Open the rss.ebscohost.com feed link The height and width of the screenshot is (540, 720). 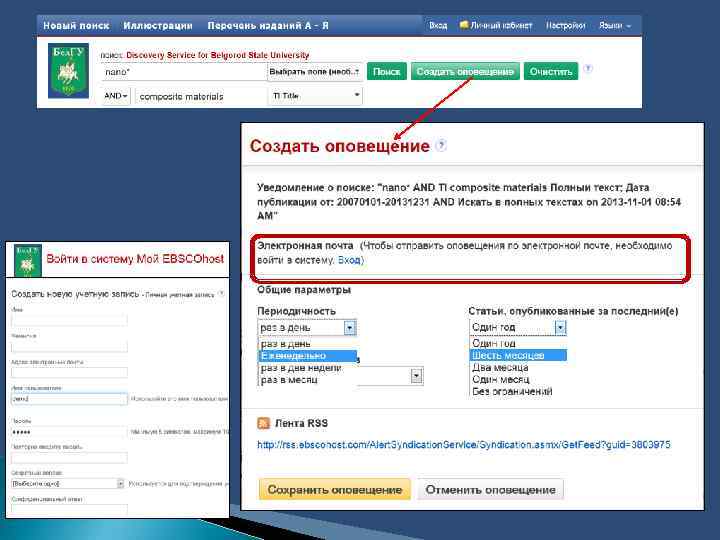click(x=464, y=444)
